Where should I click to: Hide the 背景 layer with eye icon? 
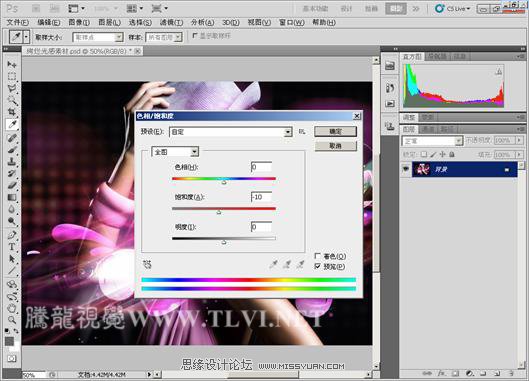click(406, 169)
